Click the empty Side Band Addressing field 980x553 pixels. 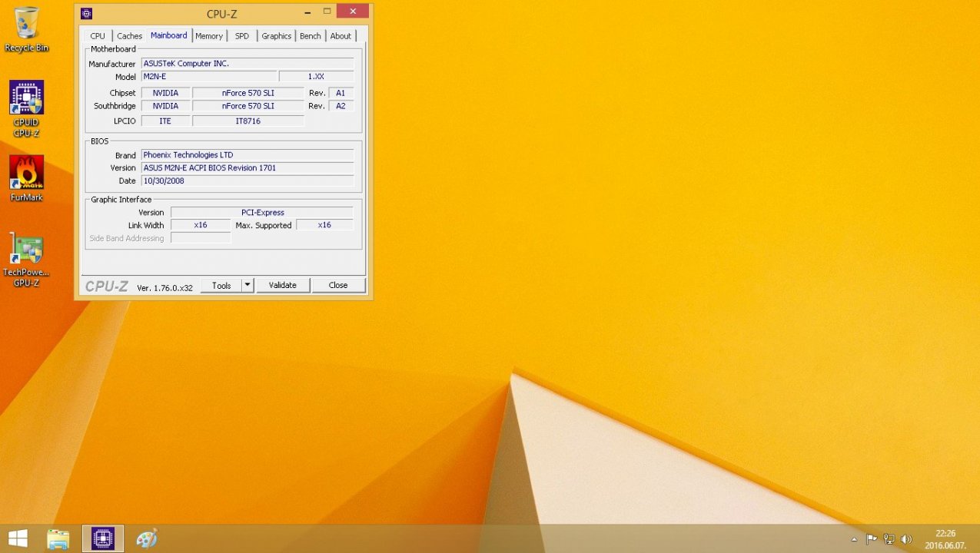[x=201, y=238]
